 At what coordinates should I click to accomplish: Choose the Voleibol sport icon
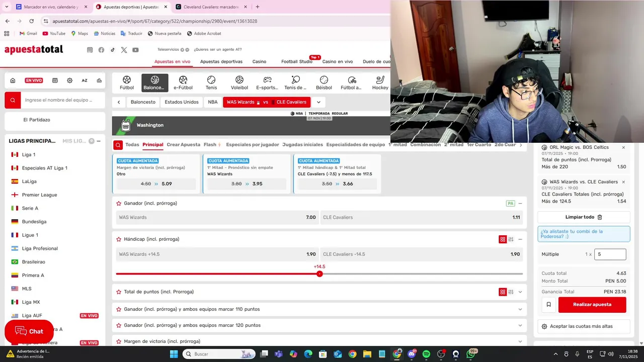[239, 83]
